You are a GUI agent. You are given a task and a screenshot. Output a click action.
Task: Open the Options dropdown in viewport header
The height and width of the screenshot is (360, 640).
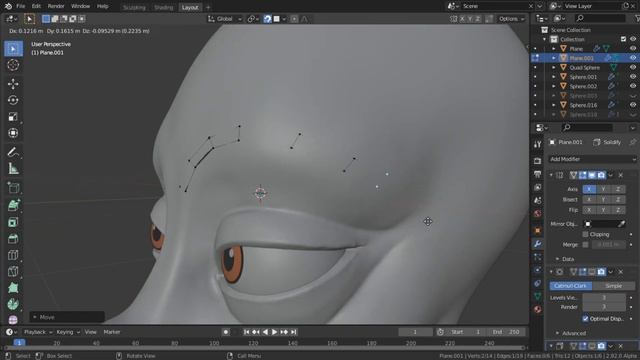point(511,19)
